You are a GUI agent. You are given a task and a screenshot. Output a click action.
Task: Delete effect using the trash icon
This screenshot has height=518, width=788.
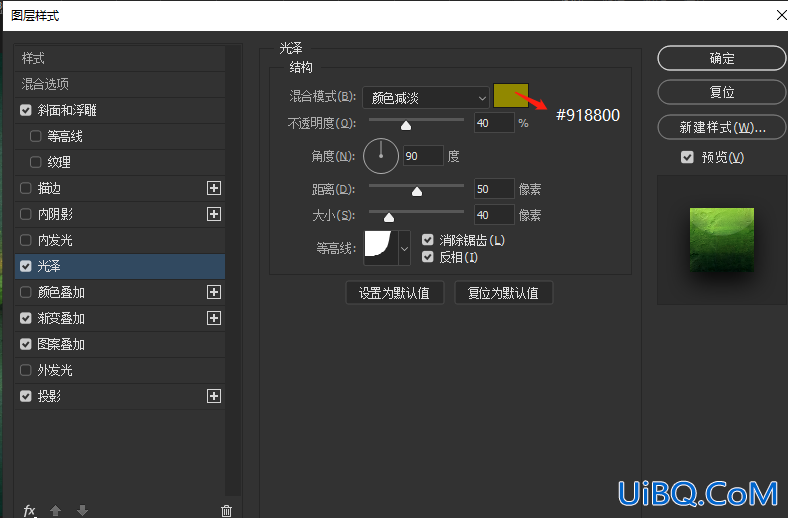click(x=226, y=511)
